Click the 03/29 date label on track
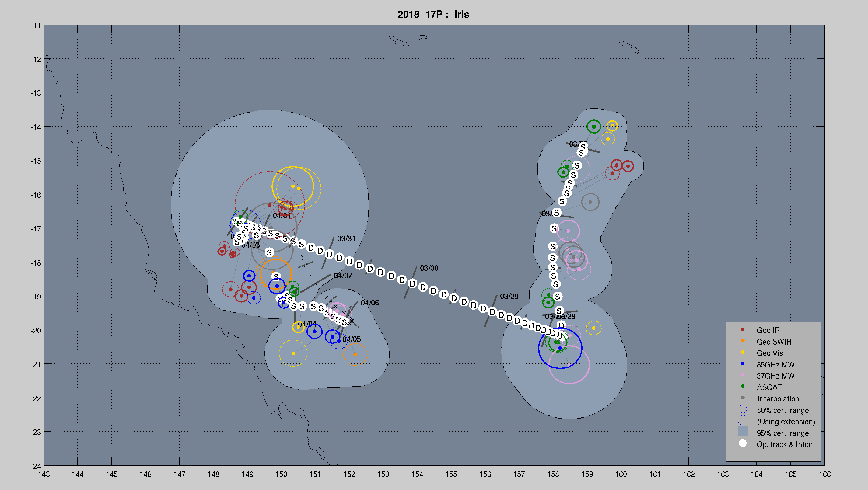 (x=509, y=297)
